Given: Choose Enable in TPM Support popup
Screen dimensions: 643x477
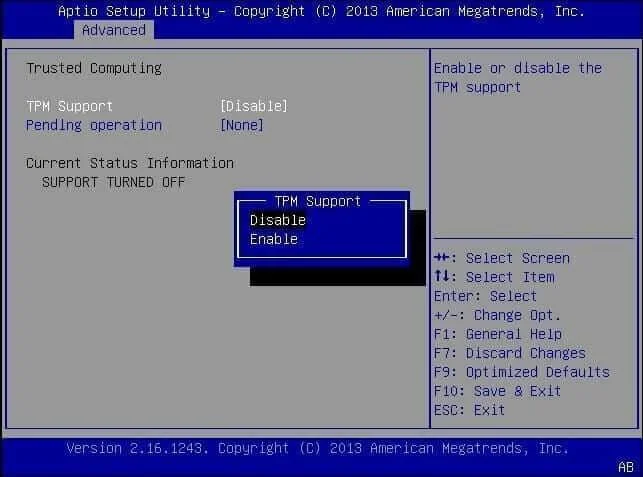Looking at the screenshot, I should pyautogui.click(x=274, y=239).
